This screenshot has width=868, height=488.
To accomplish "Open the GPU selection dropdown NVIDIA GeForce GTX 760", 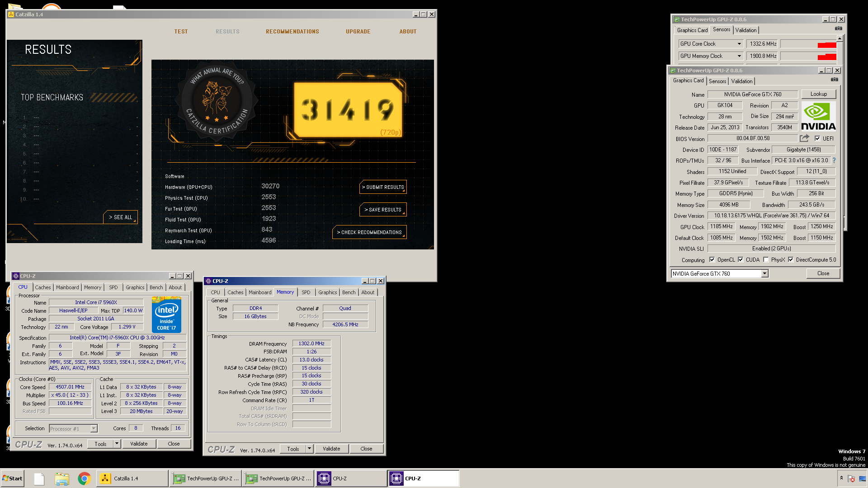I will (719, 273).
